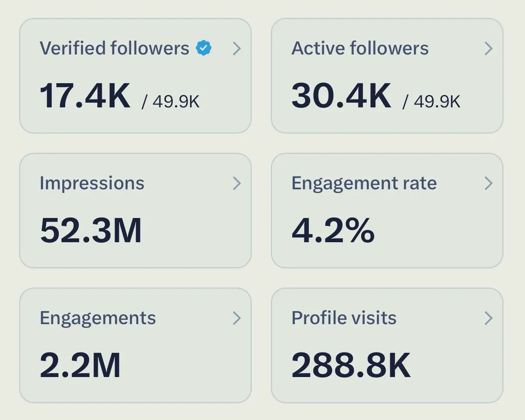Open Engagements chevron arrow
The width and height of the screenshot is (525, 420).
click(x=237, y=318)
